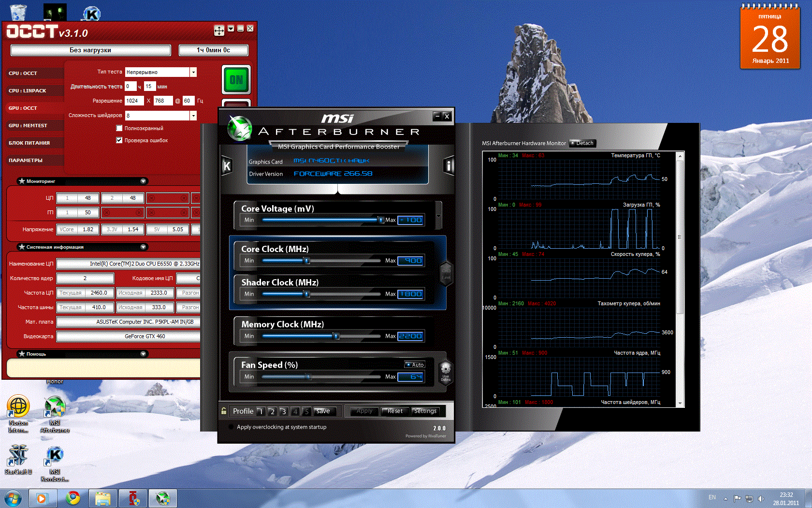Collapse the Системная информация section
Screen dimensions: 812x508
[x=143, y=247]
